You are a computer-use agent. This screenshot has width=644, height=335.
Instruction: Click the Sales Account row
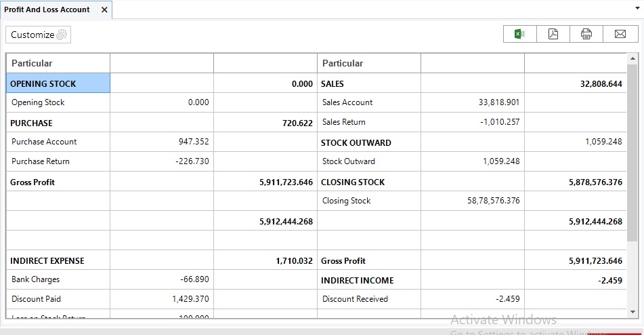[347, 102]
